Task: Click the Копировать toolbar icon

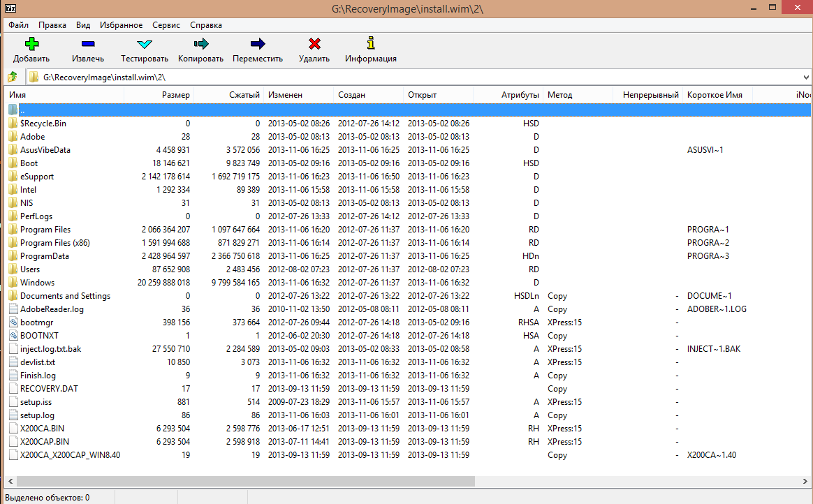Action: [x=200, y=43]
